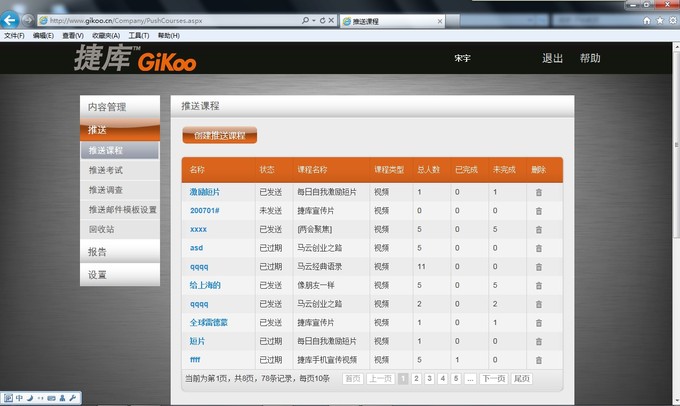Viewport: 680px width, 406px height.
Task: Delete the 给上海的 push course
Action: (539, 285)
